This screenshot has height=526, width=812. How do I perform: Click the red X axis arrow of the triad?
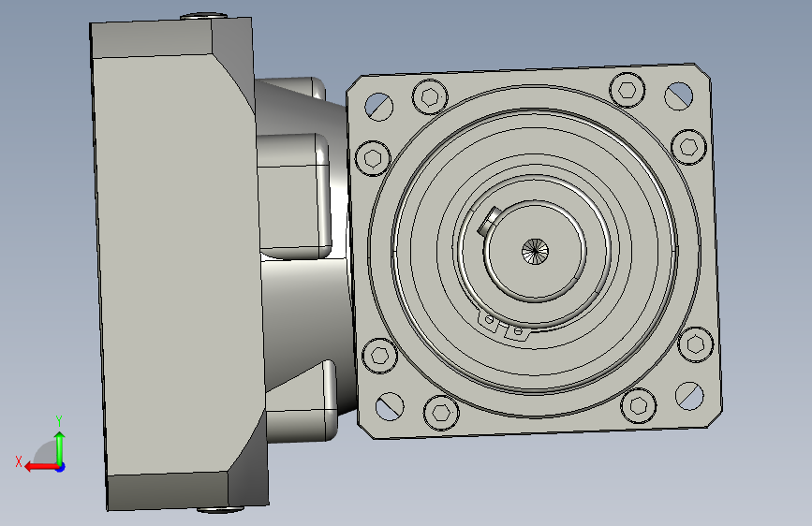click(x=40, y=467)
